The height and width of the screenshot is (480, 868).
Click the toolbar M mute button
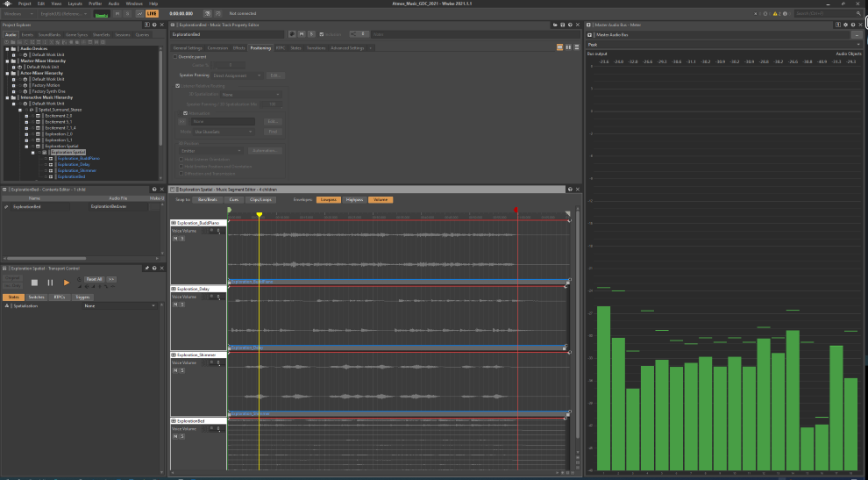pos(117,13)
